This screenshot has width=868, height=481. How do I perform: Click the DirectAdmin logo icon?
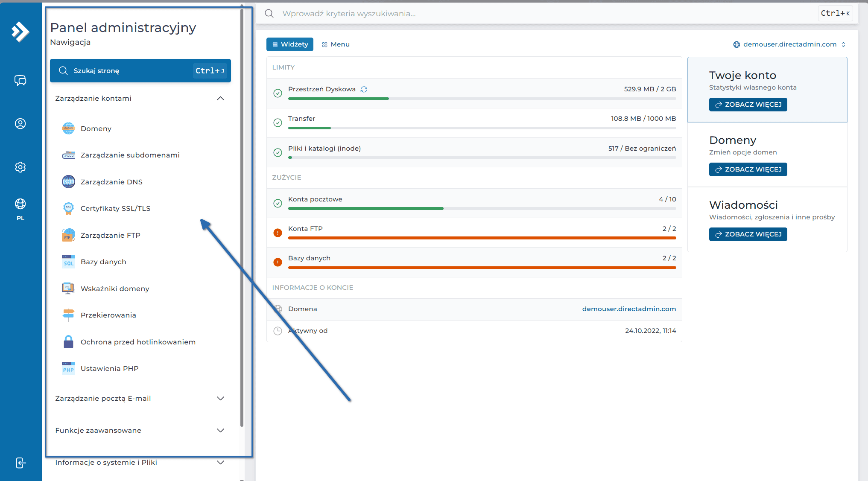[x=20, y=32]
